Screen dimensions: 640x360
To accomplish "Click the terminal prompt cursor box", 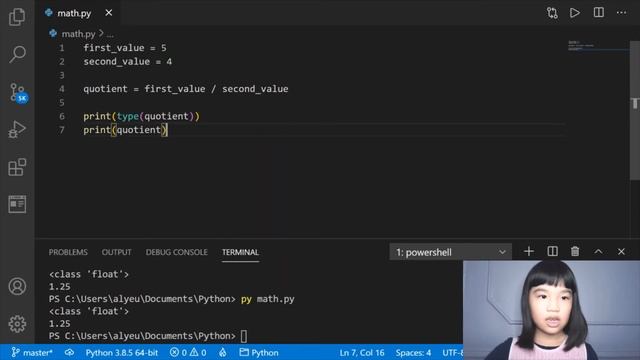I will click(244, 336).
